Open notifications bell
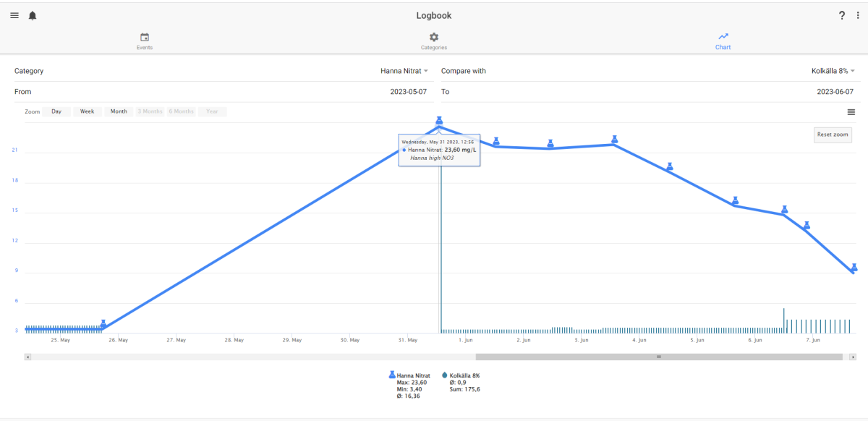The height and width of the screenshot is (421, 868). click(x=33, y=15)
